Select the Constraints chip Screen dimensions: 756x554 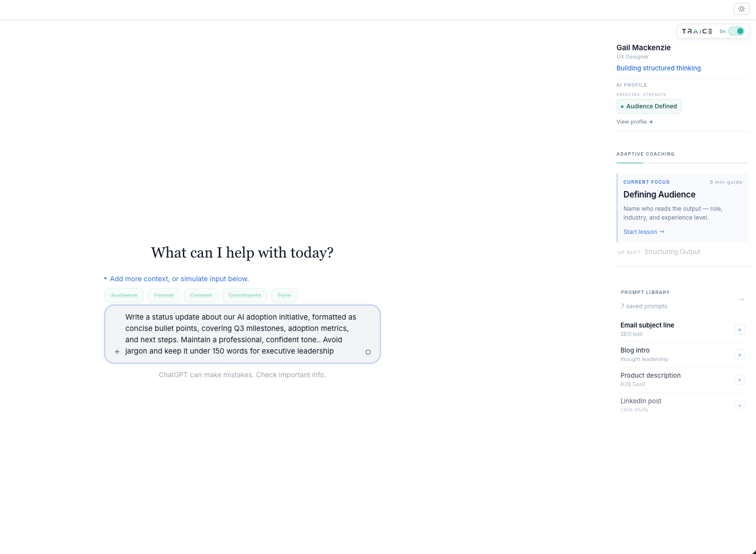click(245, 295)
